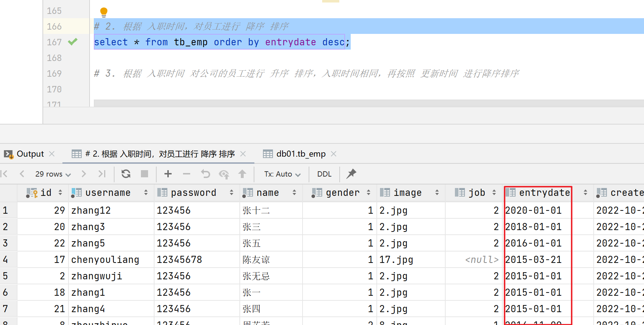Click the stop execution square icon

144,174
